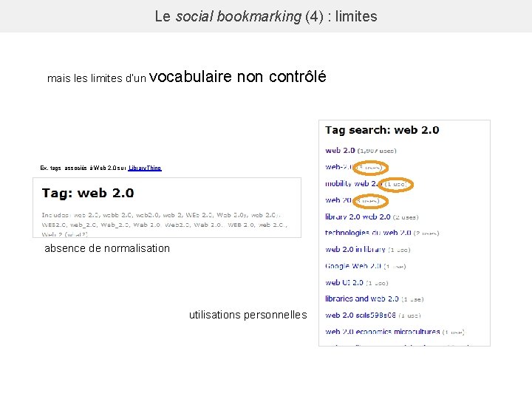Open the LibraryThing hyperlink
This screenshot has width=532, height=399.
pos(145,168)
